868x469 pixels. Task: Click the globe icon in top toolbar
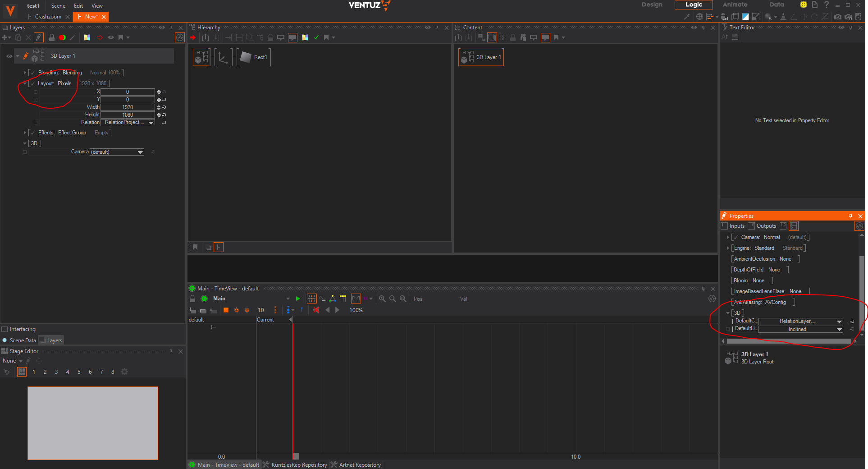click(x=699, y=17)
